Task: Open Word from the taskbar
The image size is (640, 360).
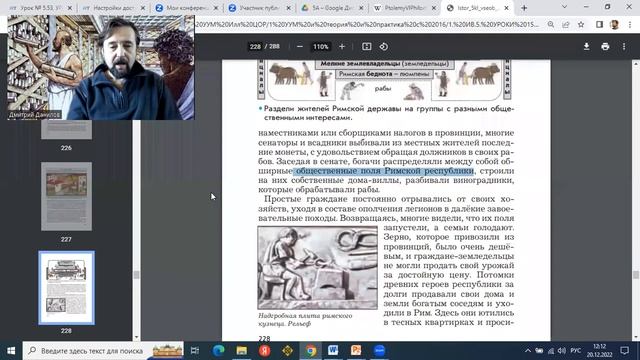Action: click(x=333, y=351)
